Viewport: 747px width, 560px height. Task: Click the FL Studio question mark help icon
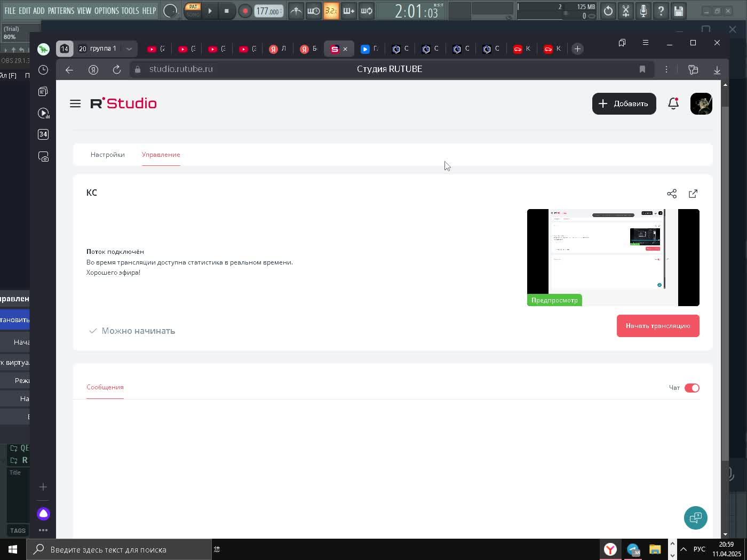click(661, 11)
